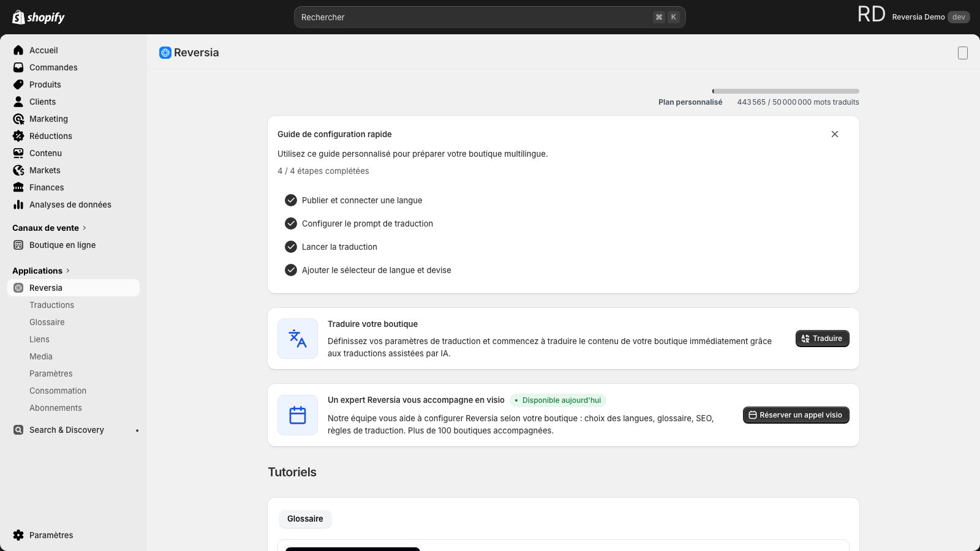Click the Analyses de données chart icon
The height and width of the screenshot is (551, 980).
point(18,204)
